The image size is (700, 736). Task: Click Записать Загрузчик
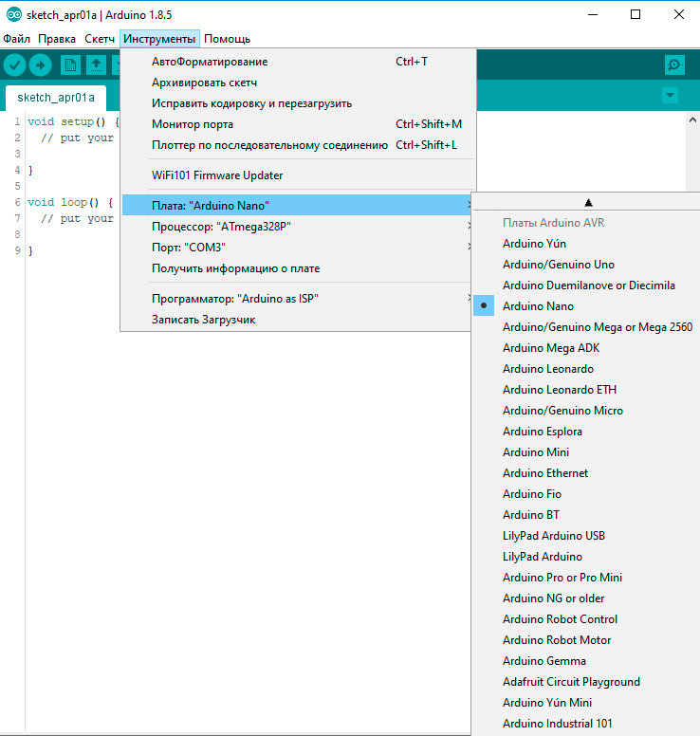click(x=203, y=320)
